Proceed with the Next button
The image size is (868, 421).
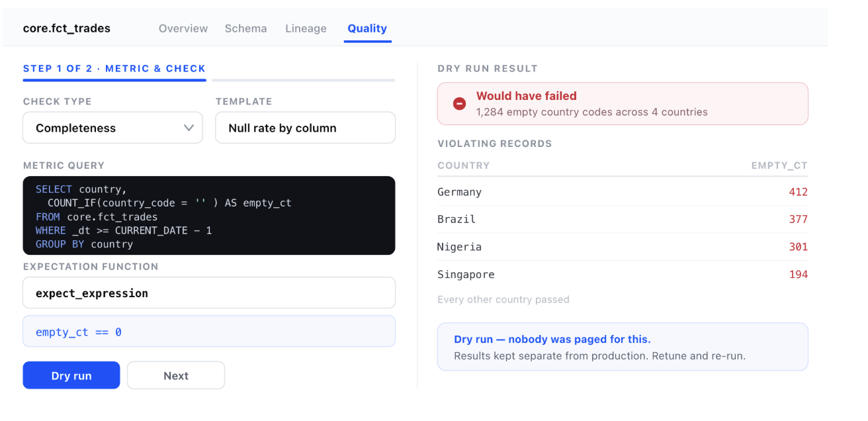tap(176, 375)
